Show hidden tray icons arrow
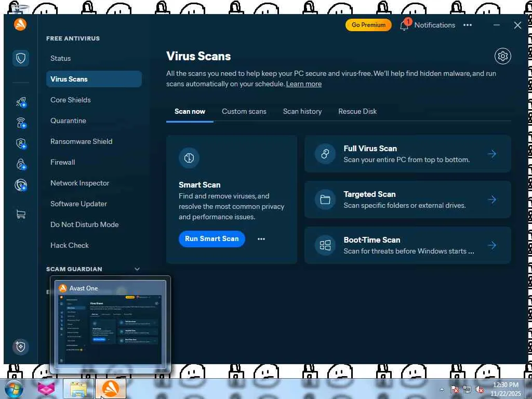The height and width of the screenshot is (399, 532). click(x=442, y=390)
